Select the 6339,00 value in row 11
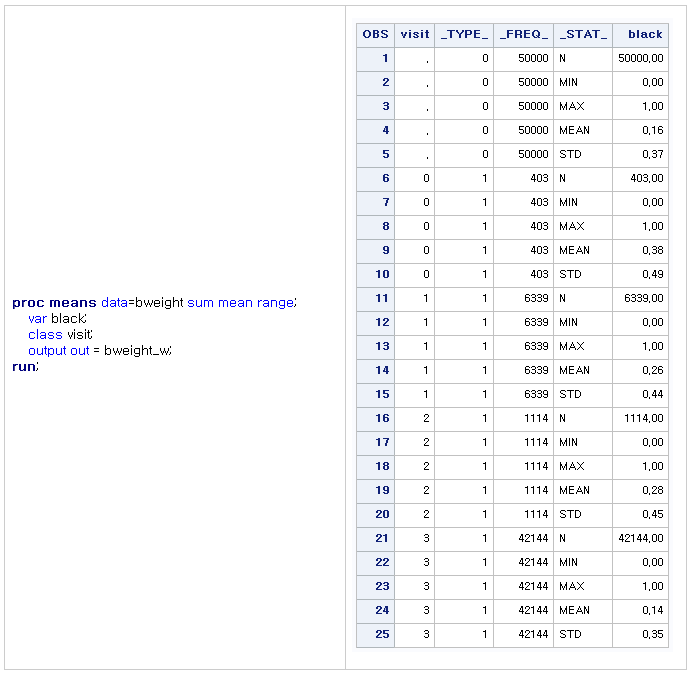 643,298
